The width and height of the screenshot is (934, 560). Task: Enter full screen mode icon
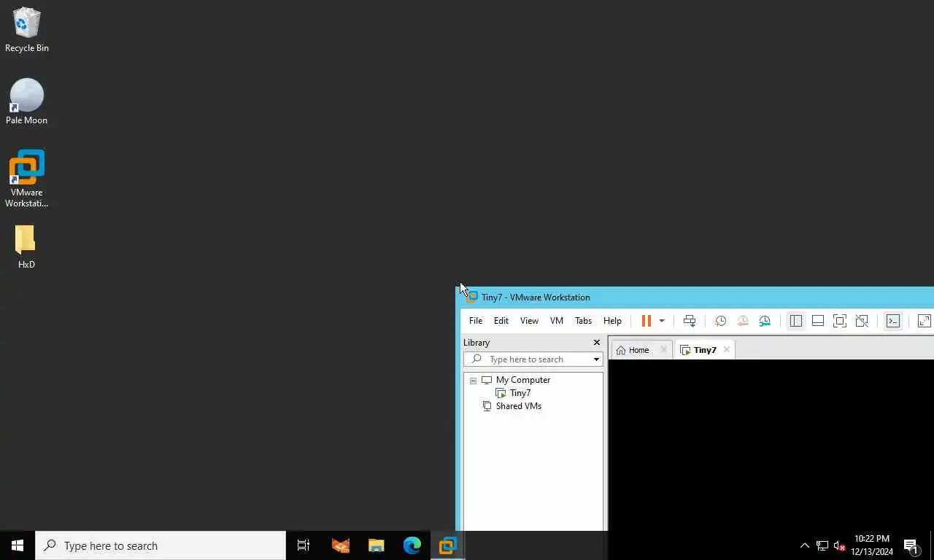[840, 321]
